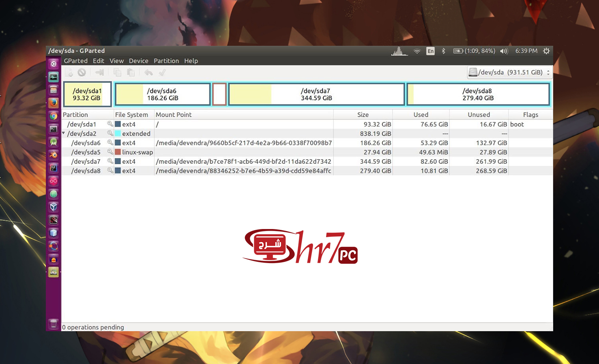Image resolution: width=599 pixels, height=364 pixels.
Task: Click the Undo last operation icon
Action: pyautogui.click(x=149, y=73)
